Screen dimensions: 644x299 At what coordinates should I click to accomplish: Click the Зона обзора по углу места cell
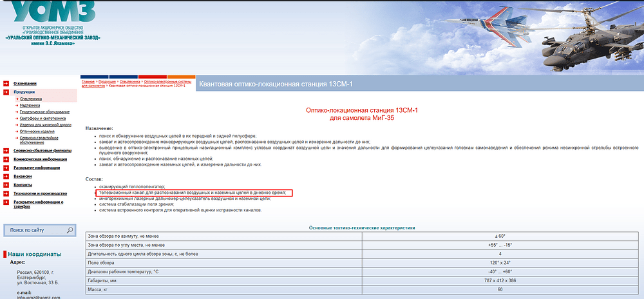click(x=224, y=246)
